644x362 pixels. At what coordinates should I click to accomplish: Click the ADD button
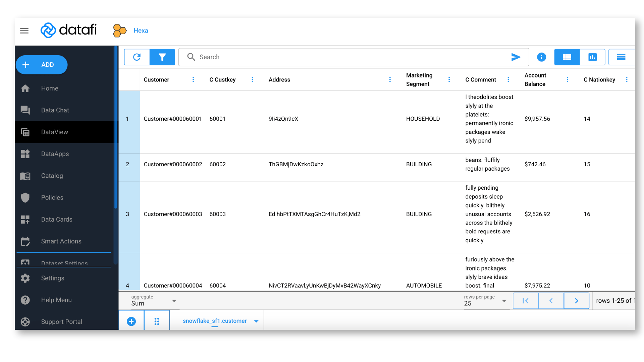point(42,65)
